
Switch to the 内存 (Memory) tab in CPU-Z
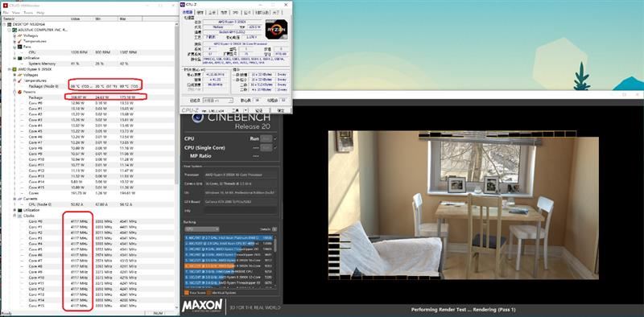click(x=224, y=13)
